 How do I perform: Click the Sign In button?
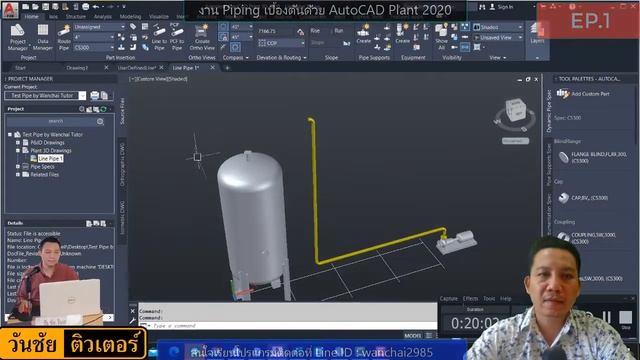tap(502, 7)
